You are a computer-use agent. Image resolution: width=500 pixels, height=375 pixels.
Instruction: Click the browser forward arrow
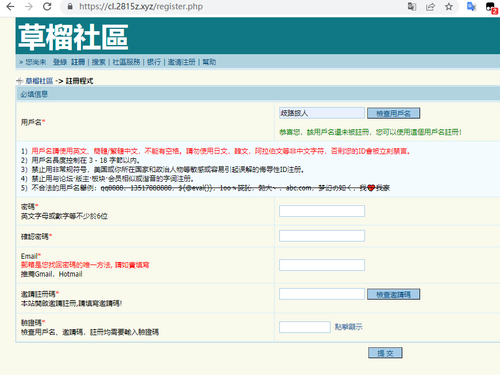tap(29, 7)
